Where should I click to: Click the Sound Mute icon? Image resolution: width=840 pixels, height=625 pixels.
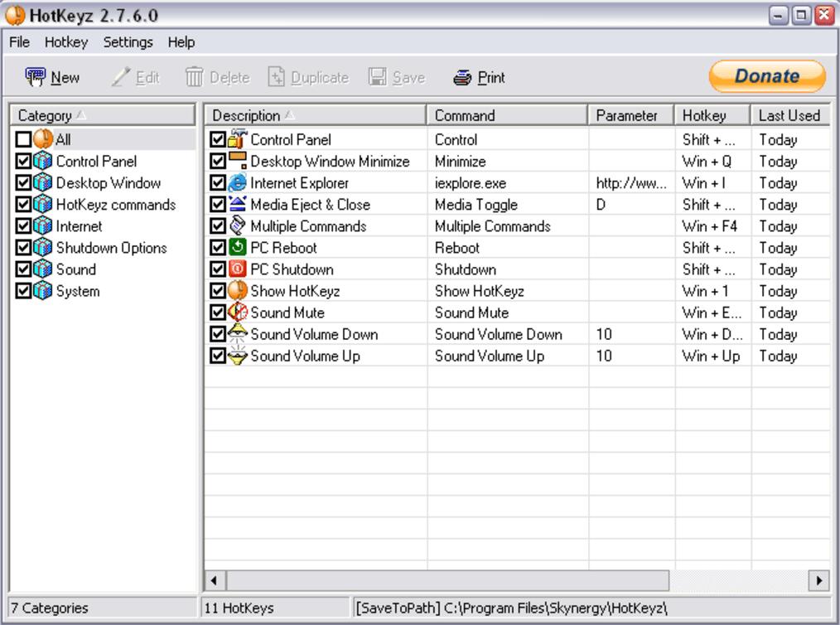(238, 312)
